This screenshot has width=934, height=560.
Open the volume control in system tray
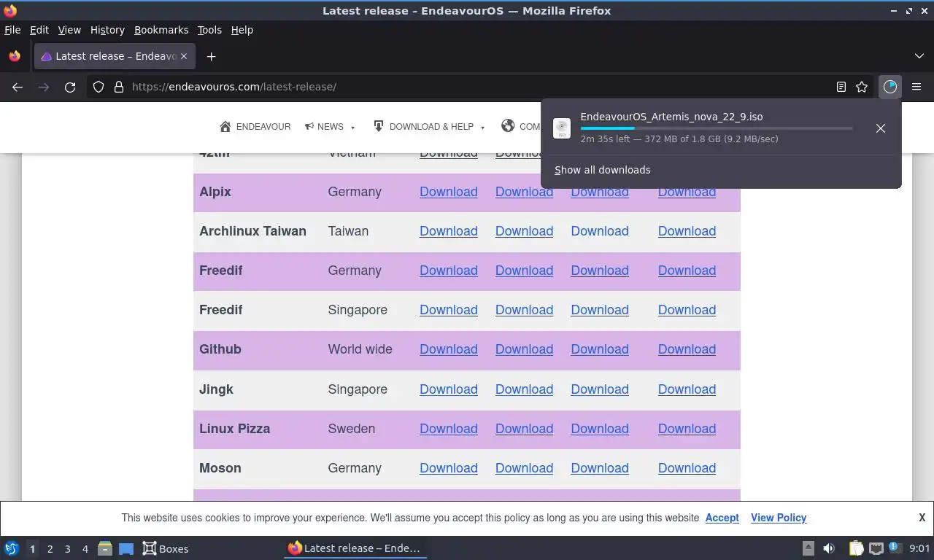tap(829, 548)
